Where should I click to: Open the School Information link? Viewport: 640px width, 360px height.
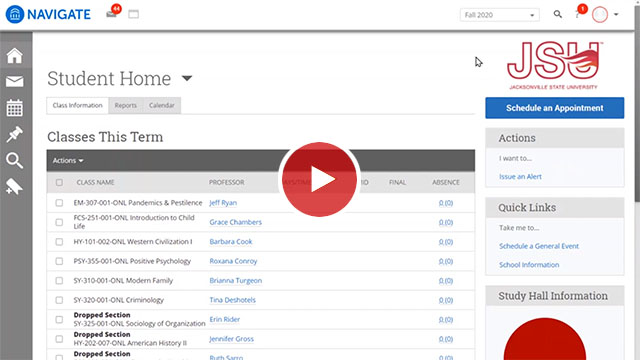click(x=529, y=265)
